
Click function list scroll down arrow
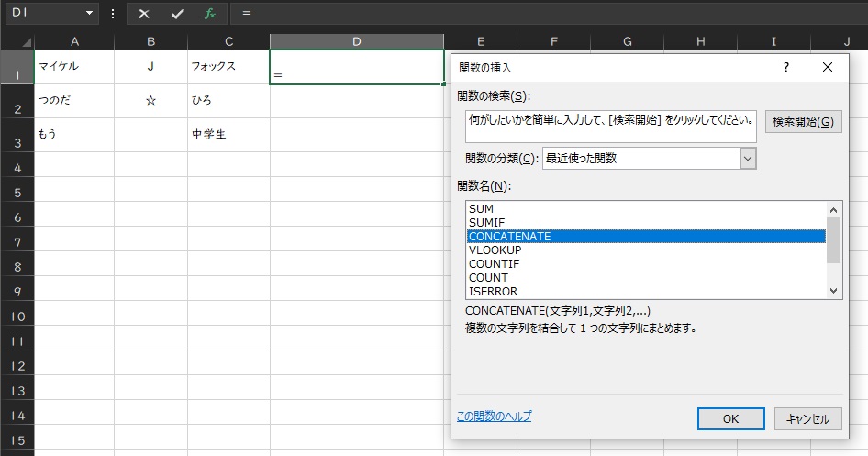click(x=834, y=291)
